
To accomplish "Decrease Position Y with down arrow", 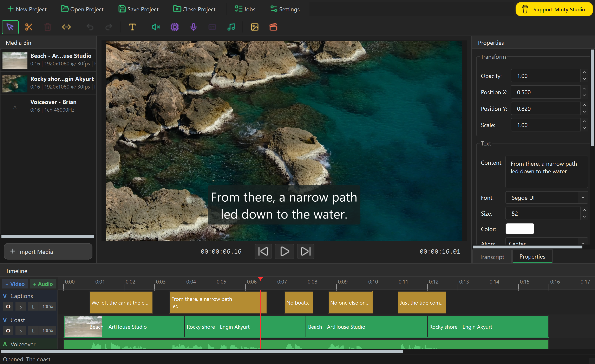I will point(584,112).
